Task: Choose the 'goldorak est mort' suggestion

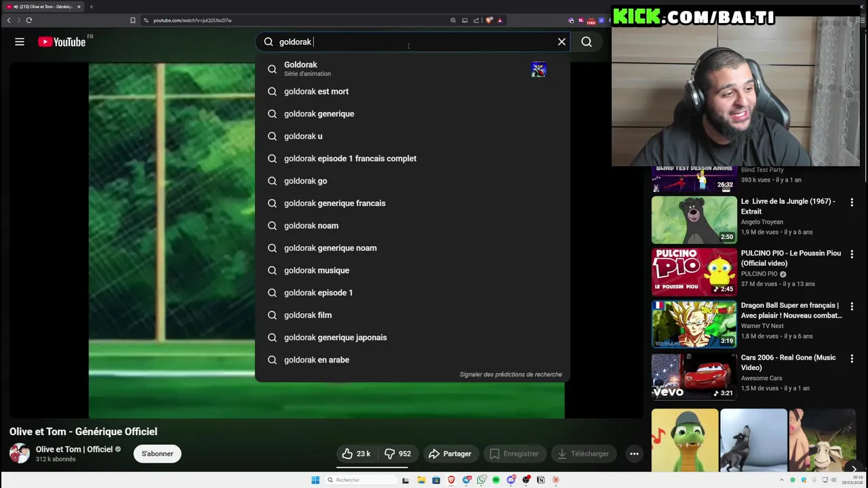Action: 412,91
